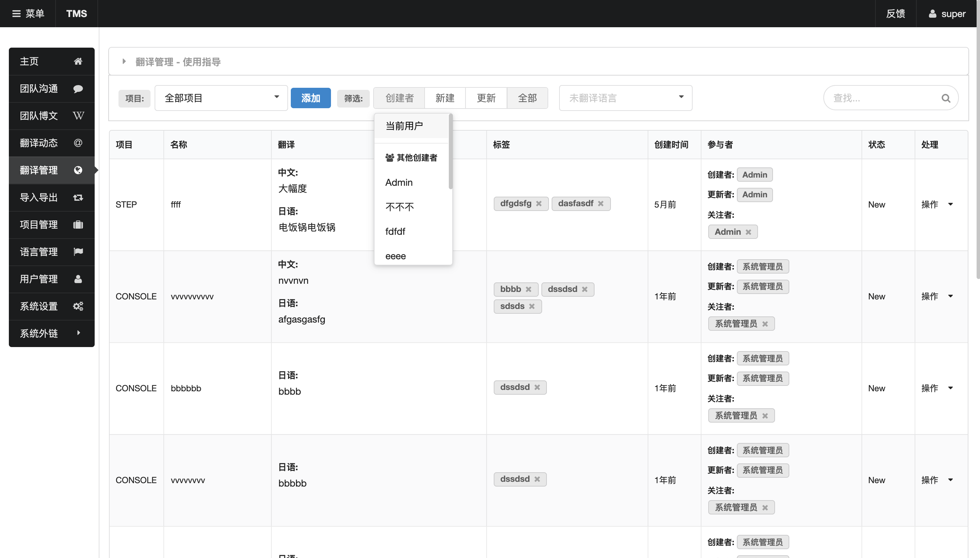The width and height of the screenshot is (980, 558).
Task: Open the 未翻译语言 dropdown selector
Action: point(625,98)
